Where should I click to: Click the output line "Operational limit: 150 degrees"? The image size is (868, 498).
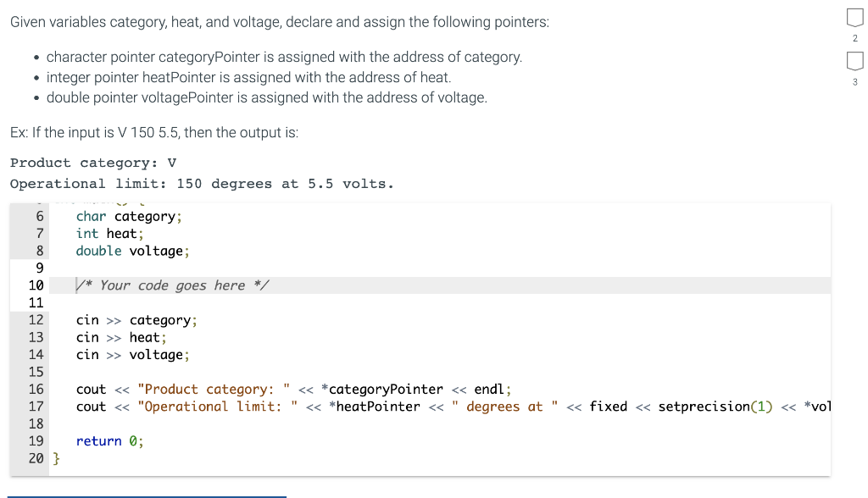point(202,184)
